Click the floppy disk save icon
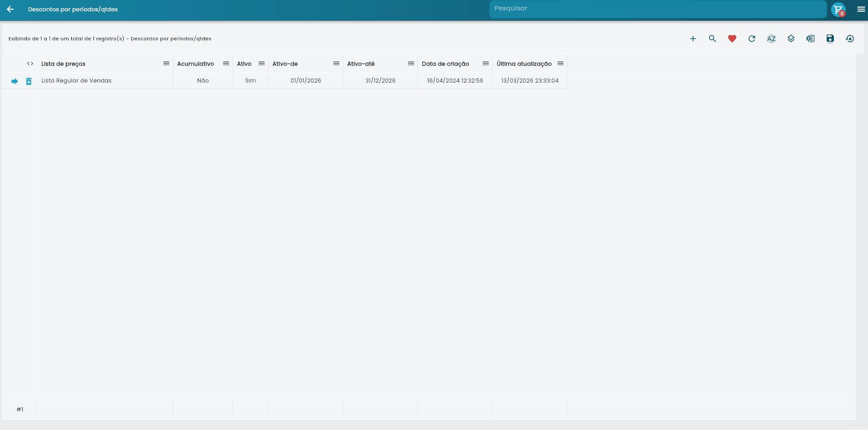The image size is (868, 430). click(830, 39)
